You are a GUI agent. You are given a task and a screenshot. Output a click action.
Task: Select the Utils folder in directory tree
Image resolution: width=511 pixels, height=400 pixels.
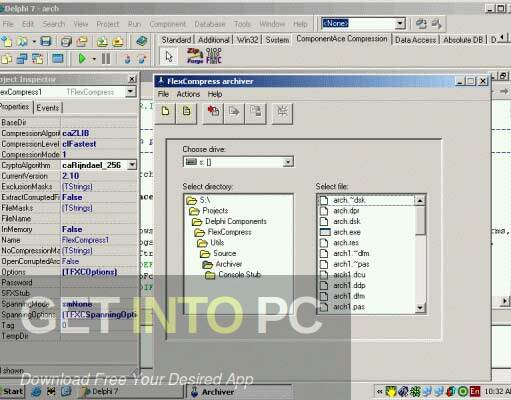[217, 243]
